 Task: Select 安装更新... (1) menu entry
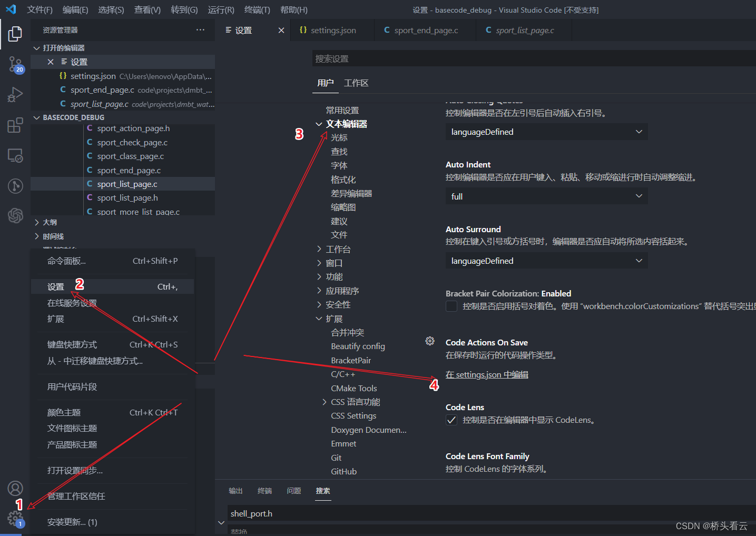[x=113, y=522]
